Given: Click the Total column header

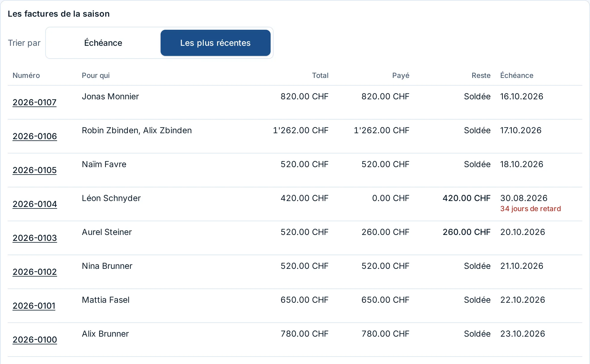Looking at the screenshot, I should [x=320, y=76].
